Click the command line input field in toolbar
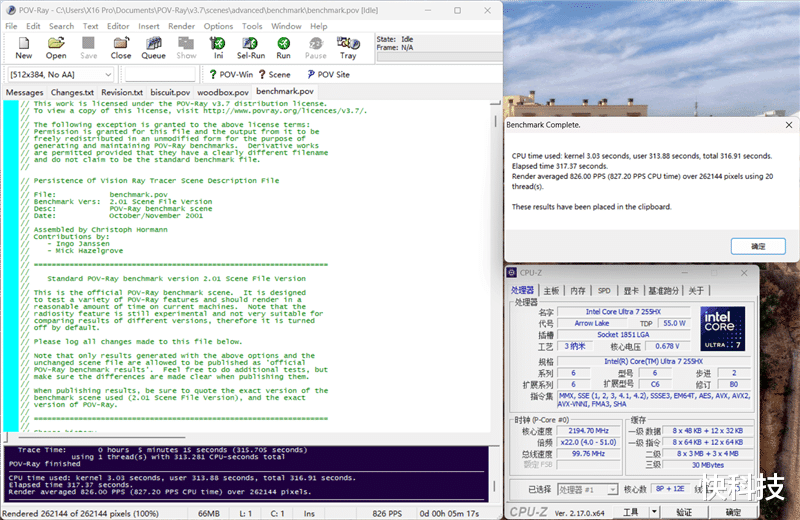800x520 pixels. (160, 75)
